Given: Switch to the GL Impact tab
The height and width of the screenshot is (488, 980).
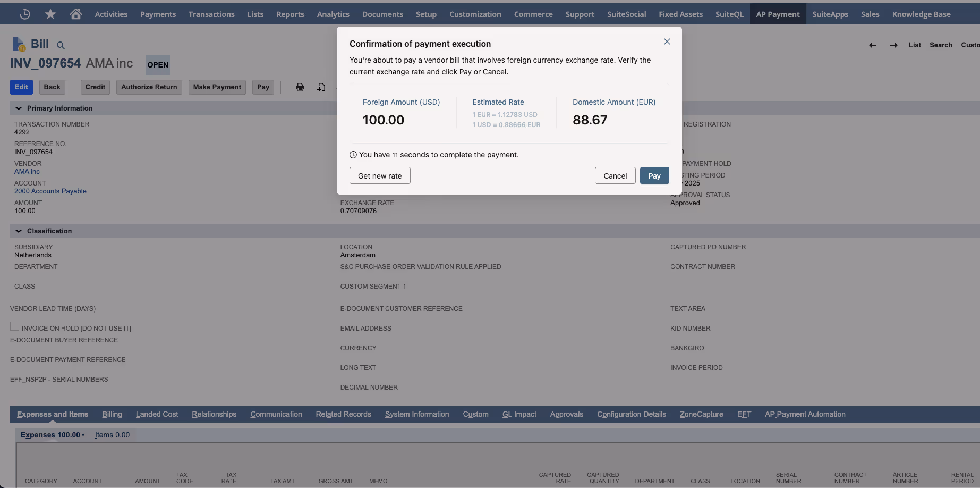Looking at the screenshot, I should 519,414.
